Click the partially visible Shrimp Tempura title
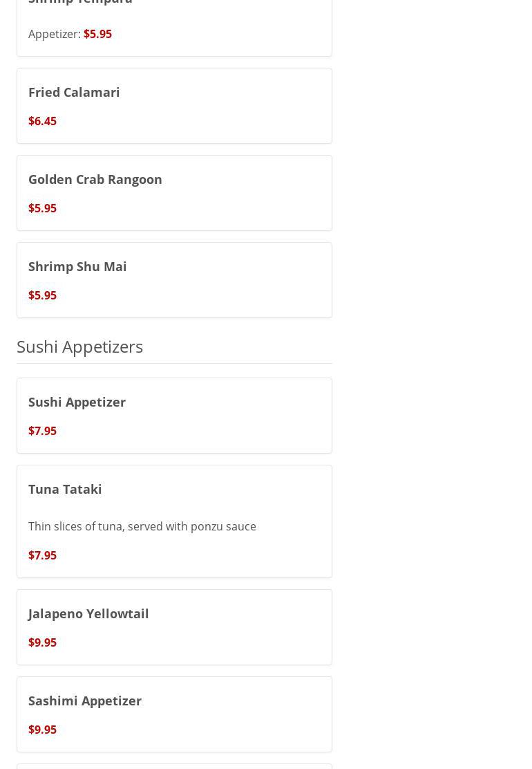The image size is (532, 769). point(80,2)
